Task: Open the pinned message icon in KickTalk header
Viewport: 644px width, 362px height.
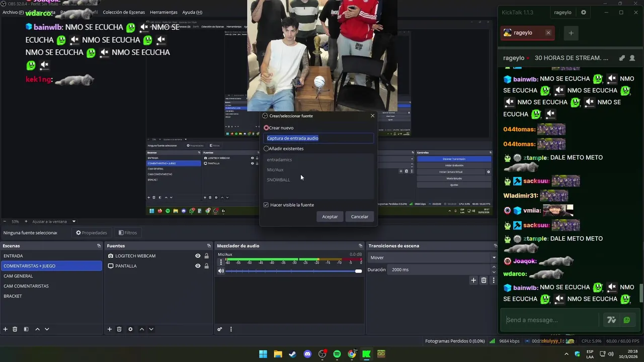Action: 622,58
